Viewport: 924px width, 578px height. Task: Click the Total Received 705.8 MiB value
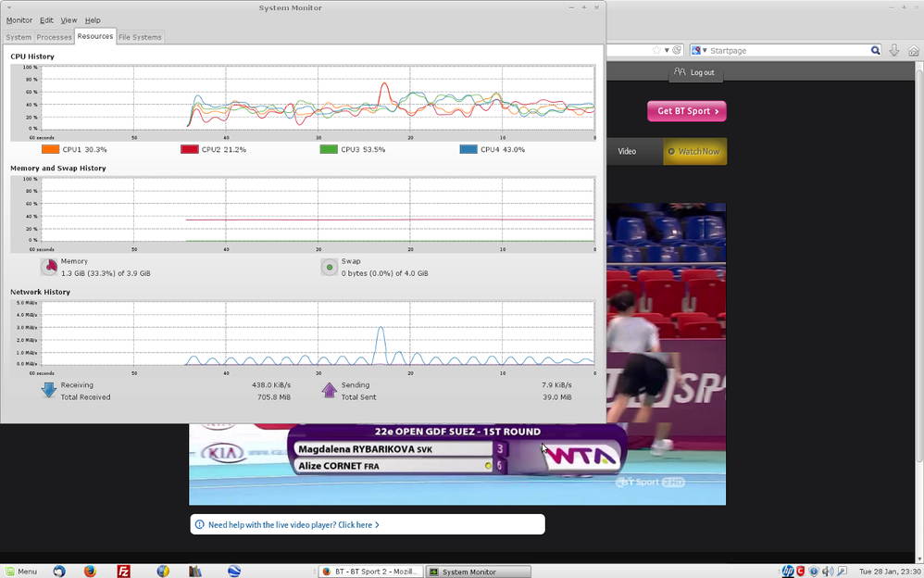(x=274, y=397)
